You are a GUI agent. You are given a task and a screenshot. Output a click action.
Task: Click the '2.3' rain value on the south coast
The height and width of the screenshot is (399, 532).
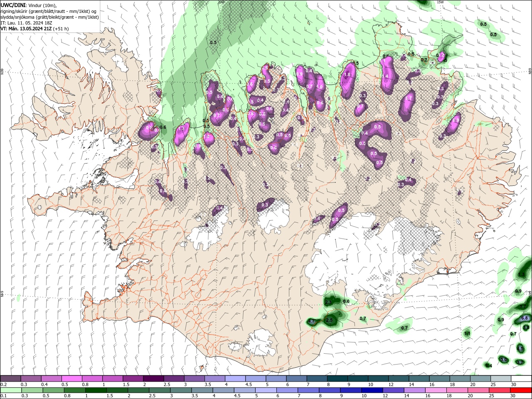coord(328,303)
